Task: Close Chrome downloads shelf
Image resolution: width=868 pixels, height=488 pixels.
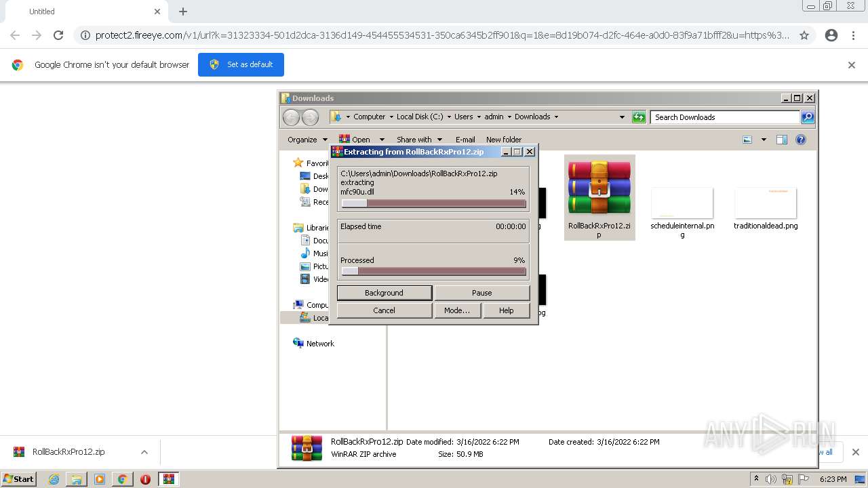Action: point(855,452)
